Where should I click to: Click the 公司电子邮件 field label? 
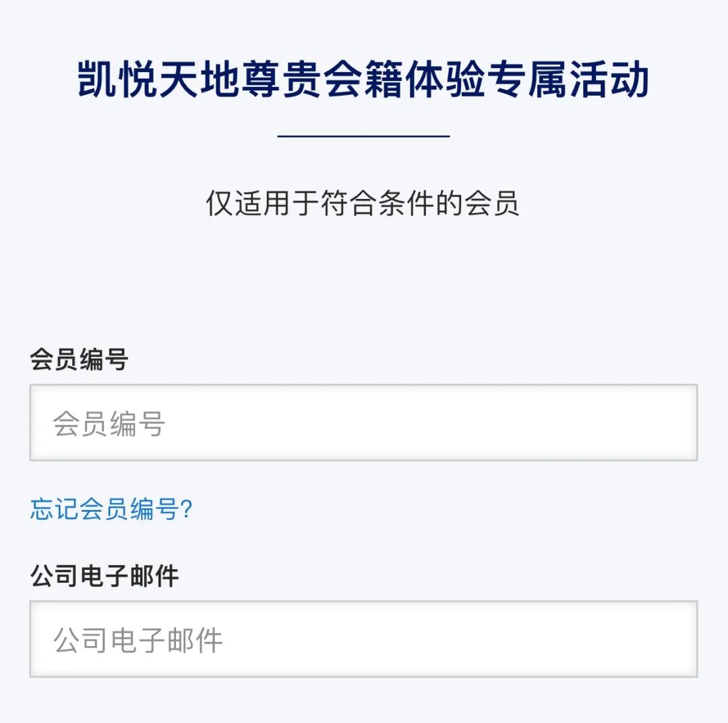(104, 577)
